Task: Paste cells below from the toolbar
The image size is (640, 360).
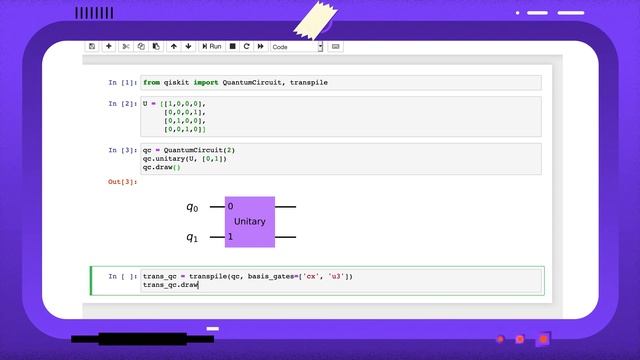Action: (x=156, y=47)
